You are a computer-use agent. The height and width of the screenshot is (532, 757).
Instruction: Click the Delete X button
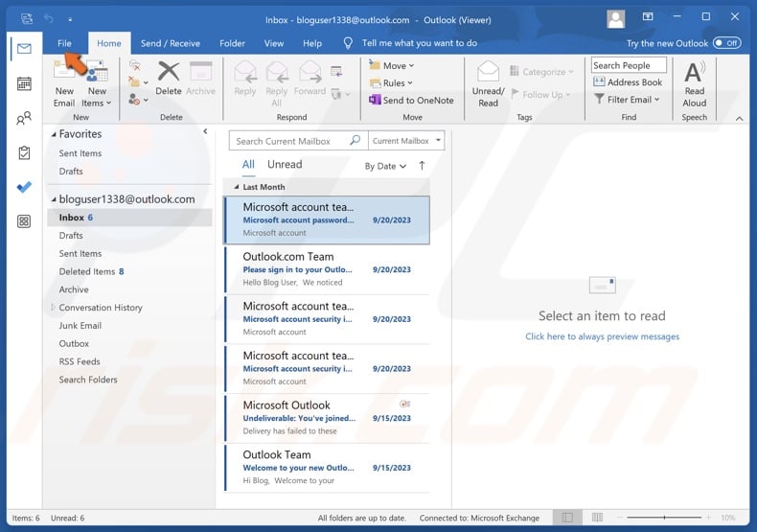pos(169,79)
